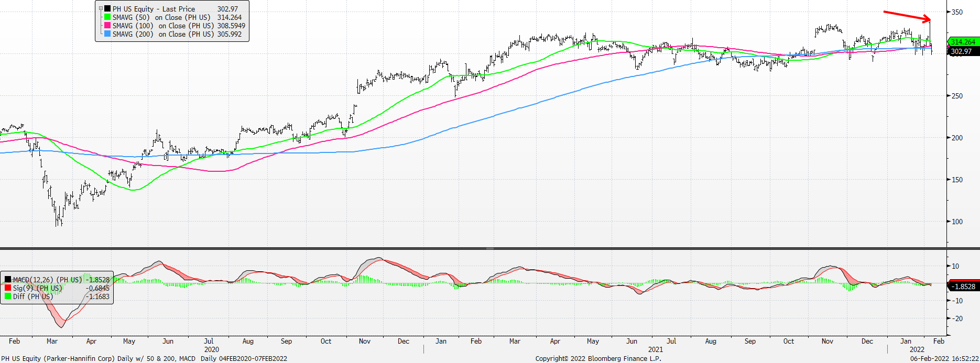Click the 250 label on the price axis
Viewport: 980px width, 363px height.
957,96
